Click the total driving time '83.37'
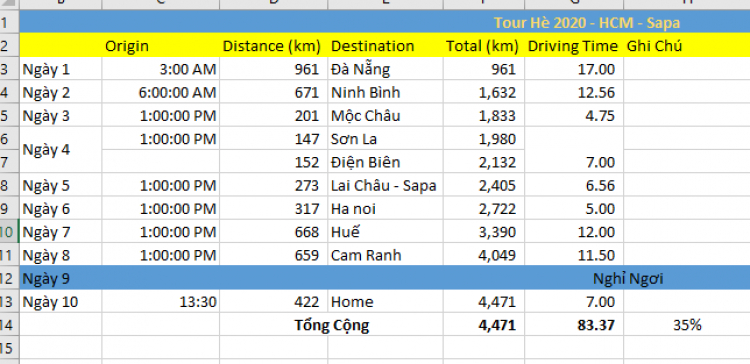Viewport: 750px width, 364px height. tap(574, 325)
